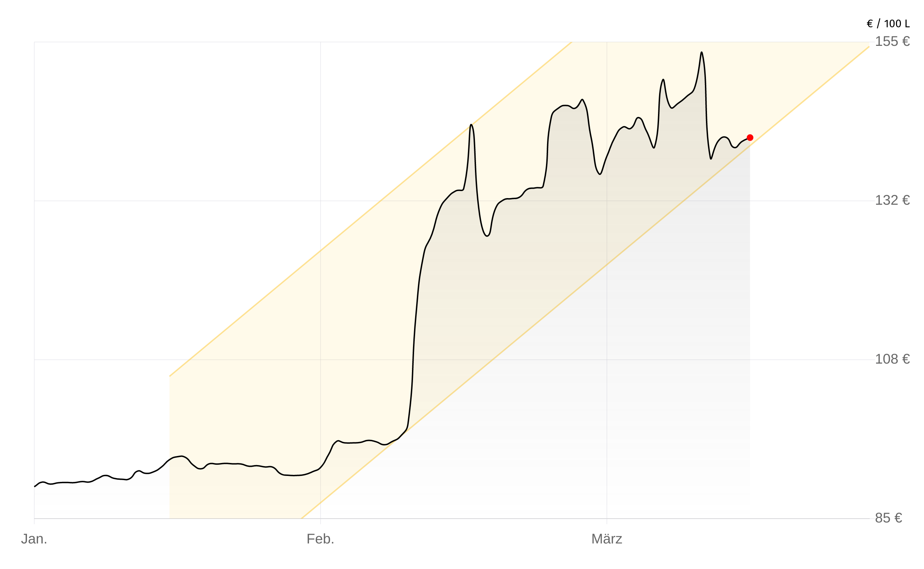Click the red current-price dot
This screenshot has height=569, width=924.
750,138
